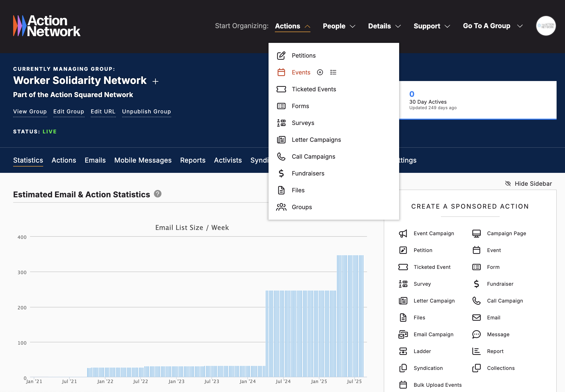Click the Email Campaign icon
The width and height of the screenshot is (565, 392).
click(403, 334)
